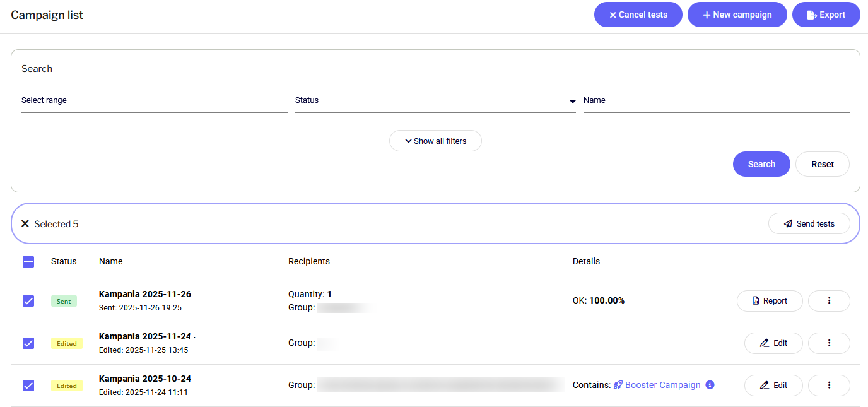Open the Booster Campaign link
The height and width of the screenshot is (407, 868).
(x=662, y=385)
